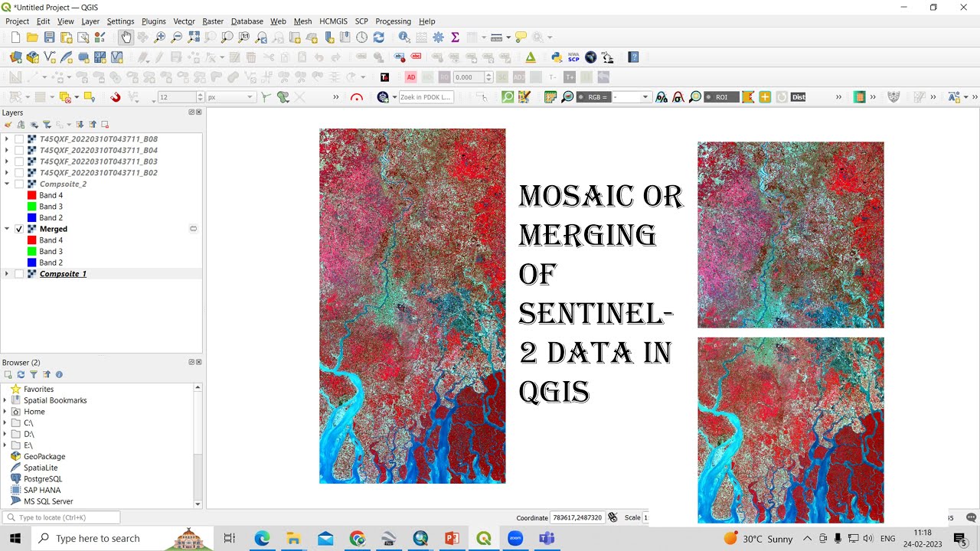Click the Refresh map icon
The width and height of the screenshot is (980, 551).
point(378,37)
